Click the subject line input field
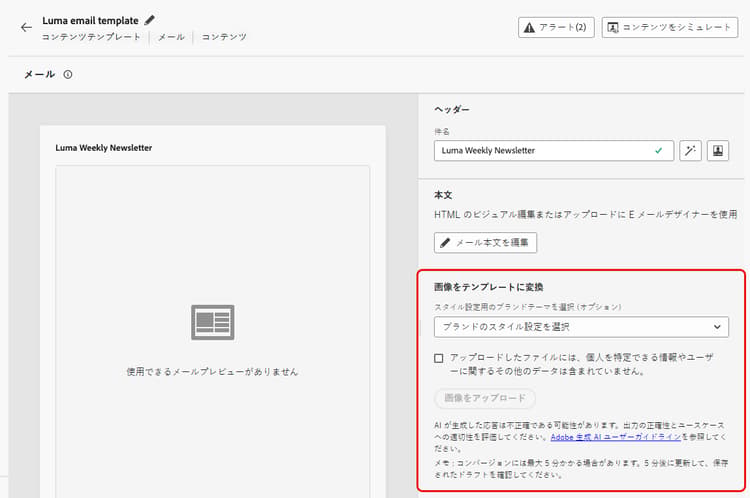Screen dimensions: 750x498 click(554, 151)
